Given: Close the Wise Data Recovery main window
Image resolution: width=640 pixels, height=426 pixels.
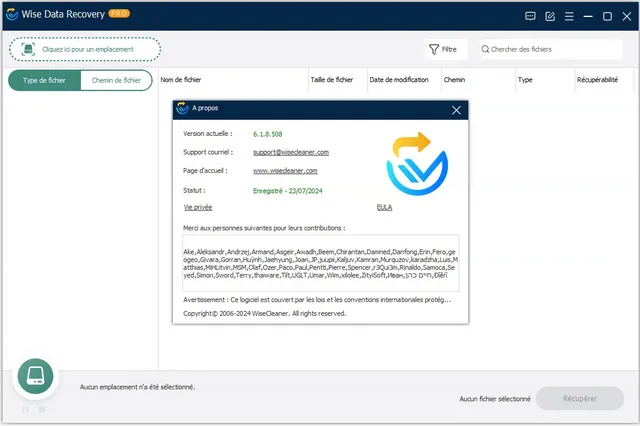Looking at the screenshot, I should 627,16.
